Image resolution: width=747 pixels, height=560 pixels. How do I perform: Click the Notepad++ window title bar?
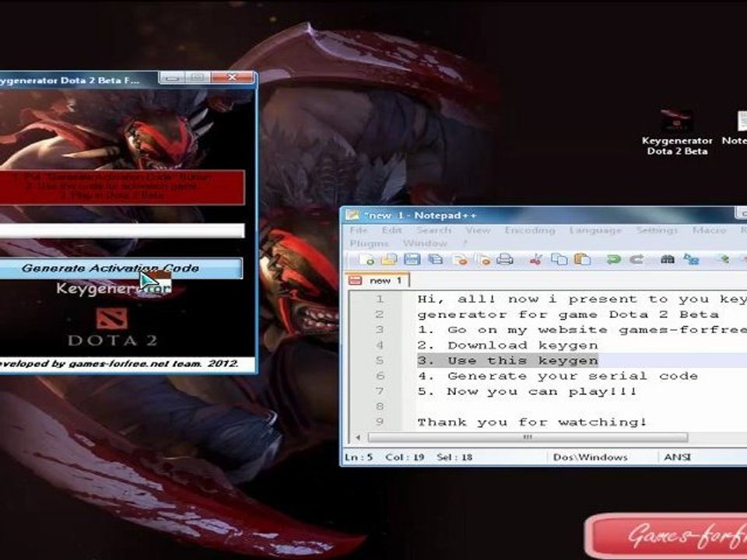tap(543, 215)
